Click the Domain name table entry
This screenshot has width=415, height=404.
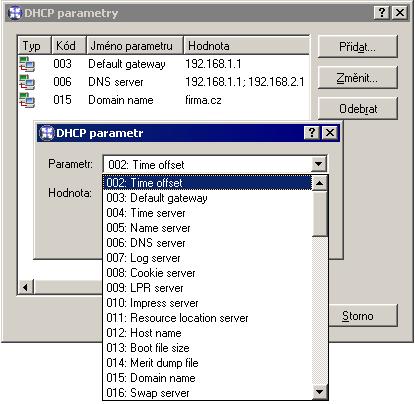pos(121,100)
